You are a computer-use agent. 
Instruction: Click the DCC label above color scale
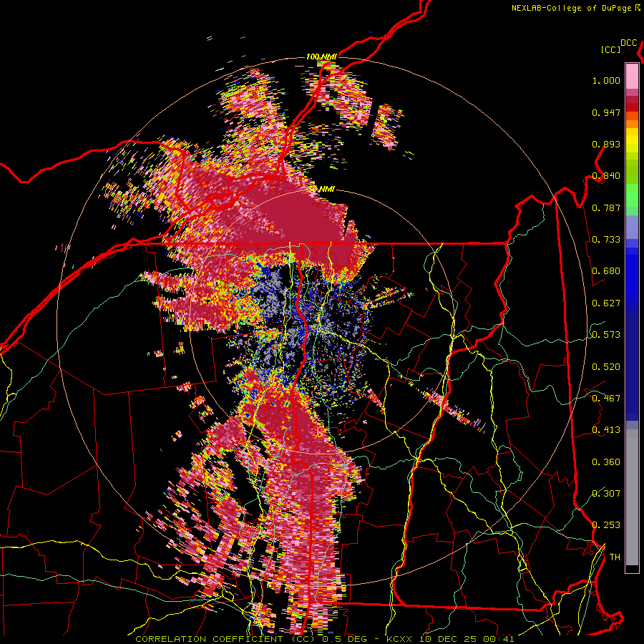629,43
